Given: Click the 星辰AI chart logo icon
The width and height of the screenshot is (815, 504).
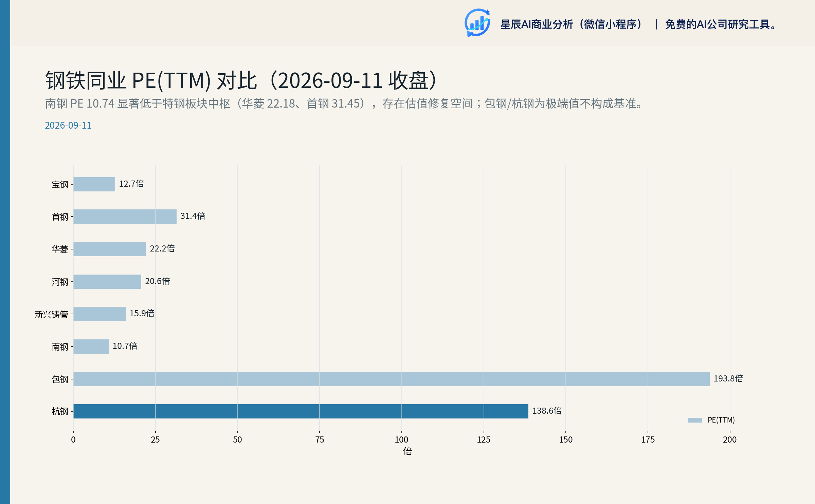Looking at the screenshot, I should point(477,23).
